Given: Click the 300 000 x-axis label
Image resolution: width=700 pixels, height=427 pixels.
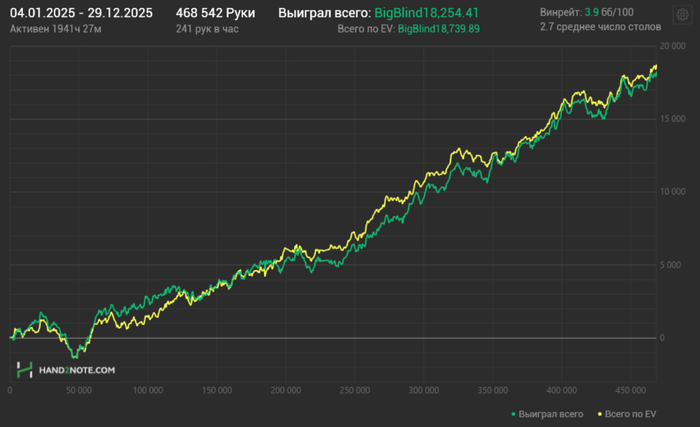Looking at the screenshot, I should 424,390.
